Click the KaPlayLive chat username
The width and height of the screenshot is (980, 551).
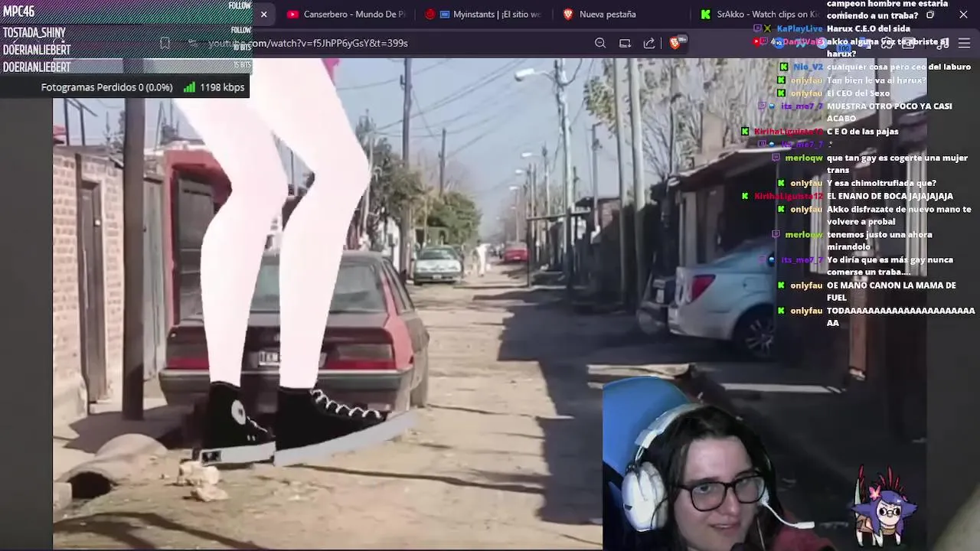click(x=799, y=29)
